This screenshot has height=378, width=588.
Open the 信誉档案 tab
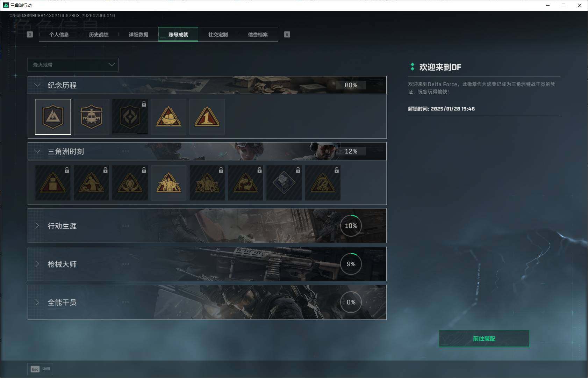click(x=258, y=34)
